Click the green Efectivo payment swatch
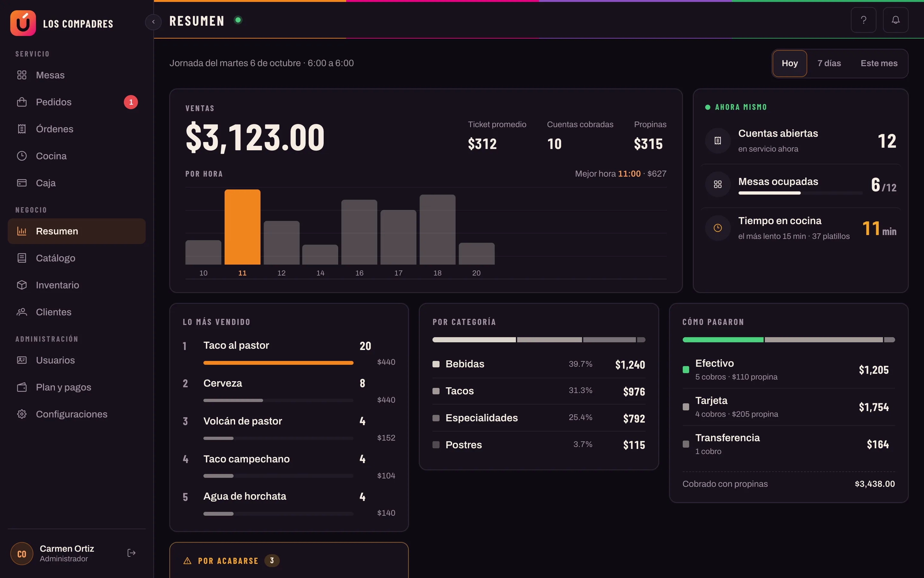This screenshot has height=578, width=924. point(686,370)
